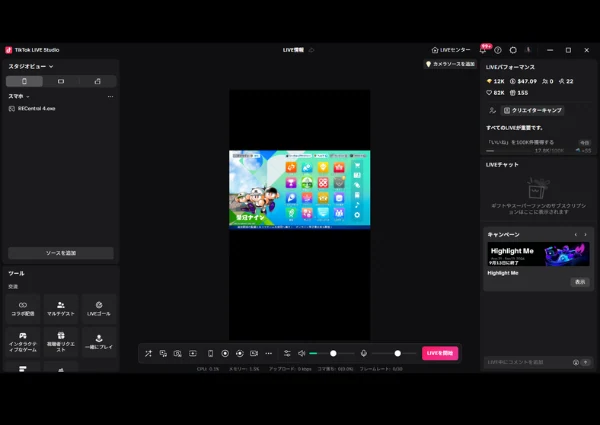
Task: Click the 82K likes stat
Action: 495,93
